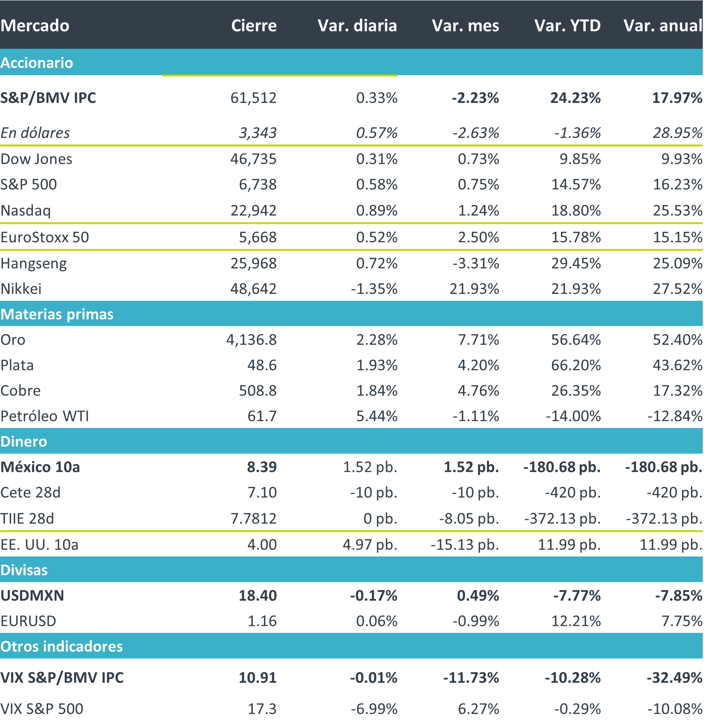Click the Materias primas section heading
The width and height of the screenshot is (704, 728).
tap(57, 314)
